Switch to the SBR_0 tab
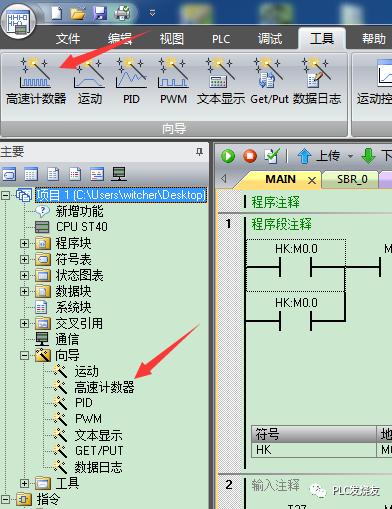 (x=352, y=179)
